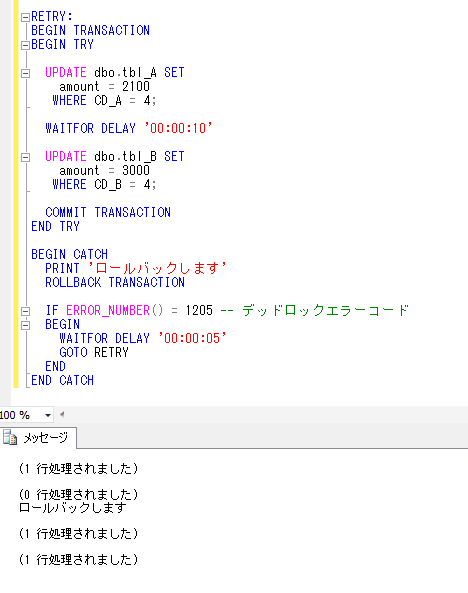Screen dimensions: 468x593
Task: Click the PRINT 'ロールバックします' string
Action: point(157,268)
